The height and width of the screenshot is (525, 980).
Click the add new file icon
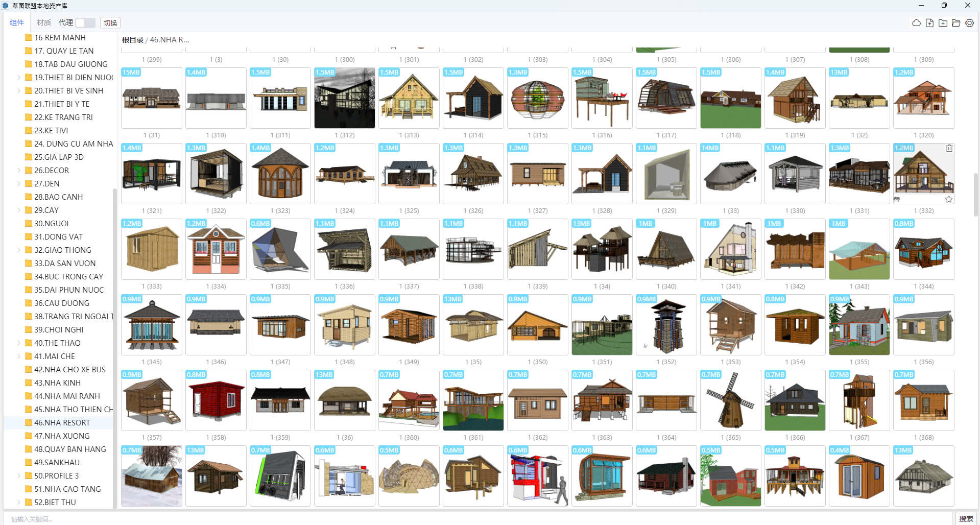coord(929,23)
